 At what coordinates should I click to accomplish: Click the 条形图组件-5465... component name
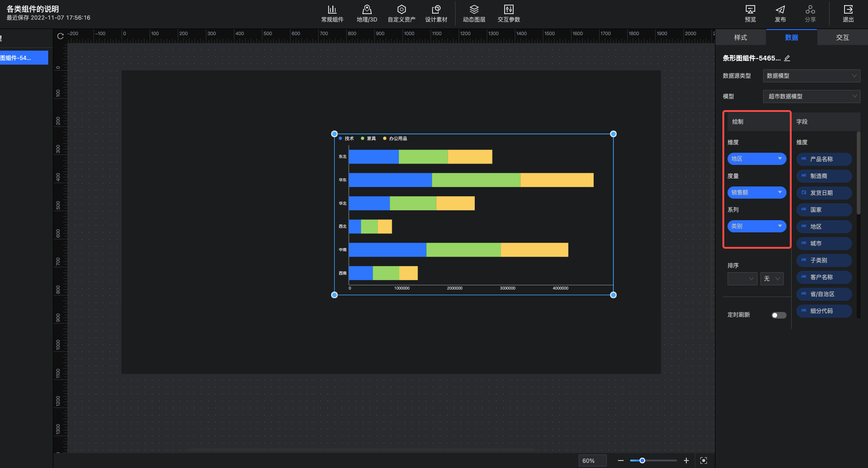pyautogui.click(x=751, y=58)
